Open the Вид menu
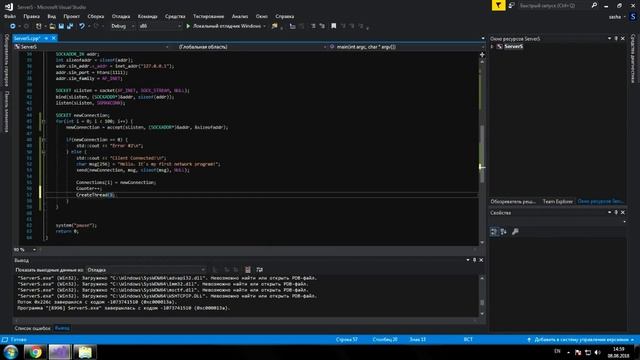Viewport: 640px width, 360px height. (x=51, y=16)
